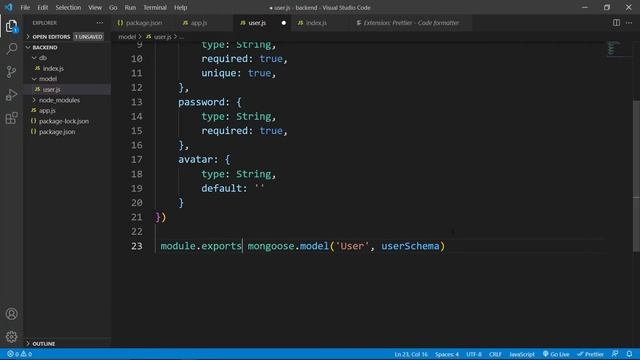Click the Split Editor Right icon

(616, 23)
